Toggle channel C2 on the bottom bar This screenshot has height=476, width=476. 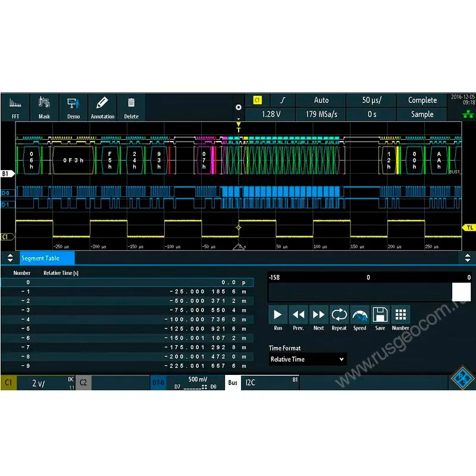click(83, 383)
